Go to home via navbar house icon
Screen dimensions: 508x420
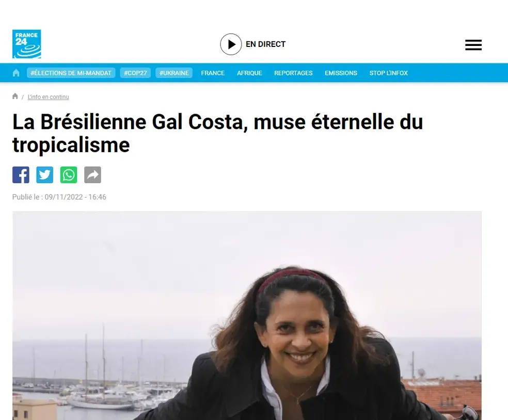tap(16, 73)
